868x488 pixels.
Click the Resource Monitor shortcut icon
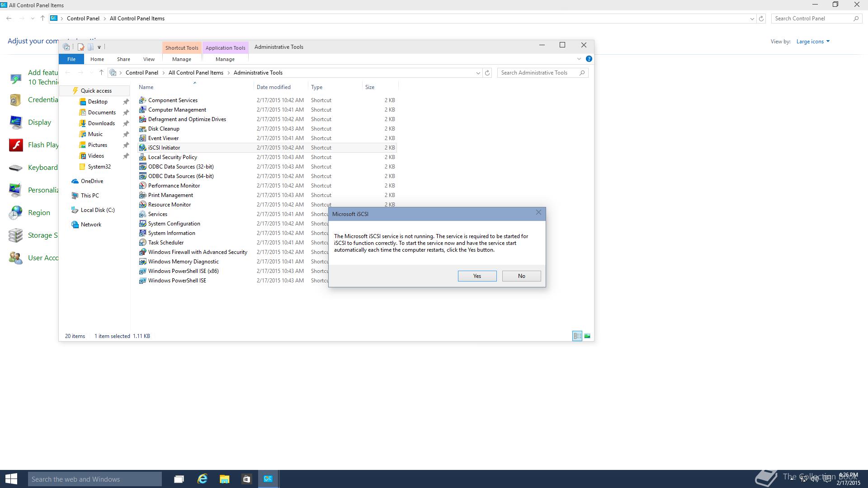142,205
